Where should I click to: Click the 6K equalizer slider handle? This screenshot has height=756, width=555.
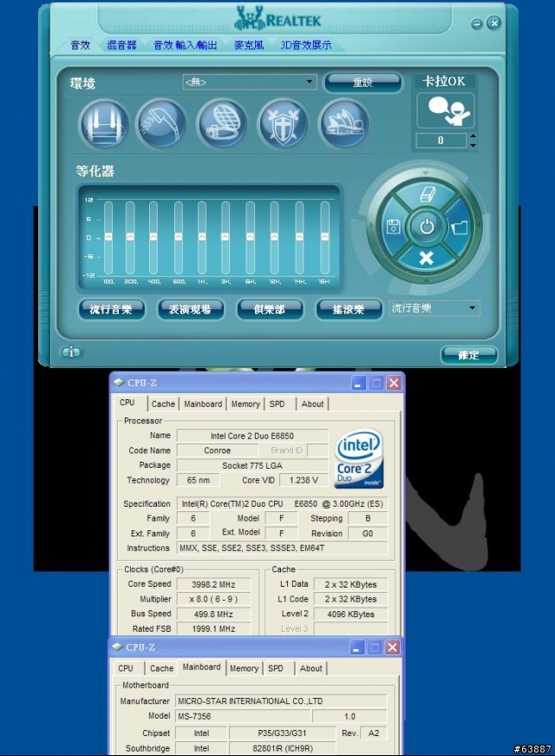pyautogui.click(x=250, y=237)
